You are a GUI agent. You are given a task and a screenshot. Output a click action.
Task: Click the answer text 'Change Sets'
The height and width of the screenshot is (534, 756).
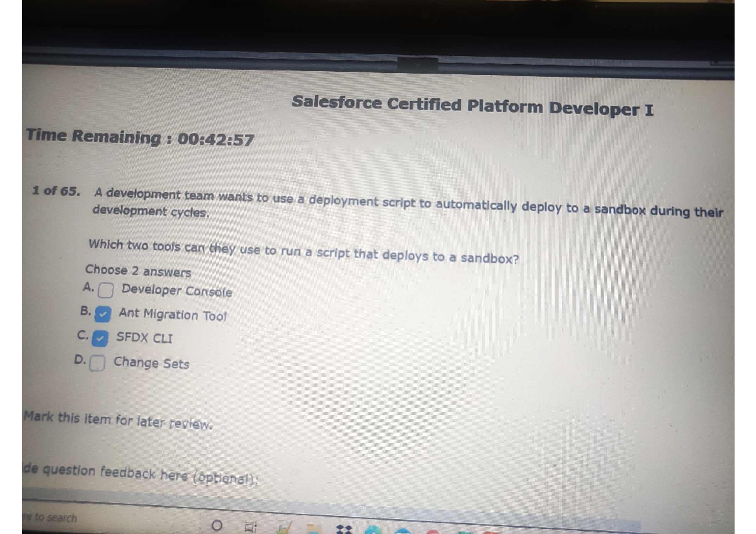click(x=152, y=363)
